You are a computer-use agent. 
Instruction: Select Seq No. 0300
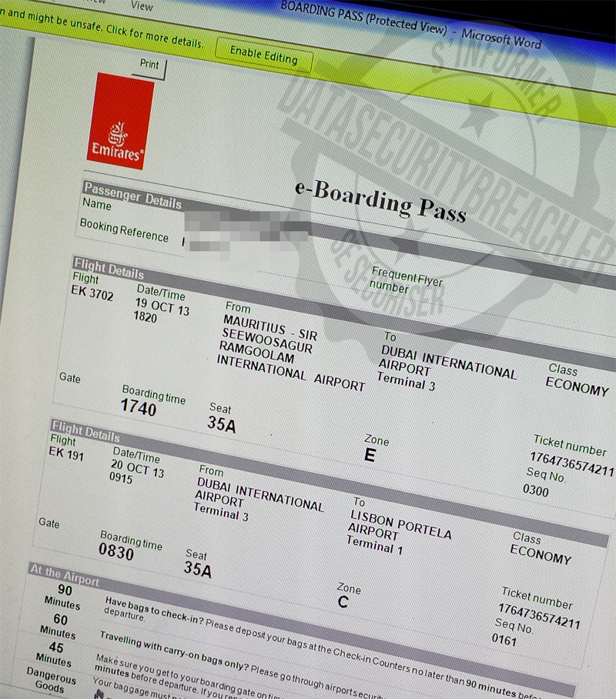click(536, 490)
